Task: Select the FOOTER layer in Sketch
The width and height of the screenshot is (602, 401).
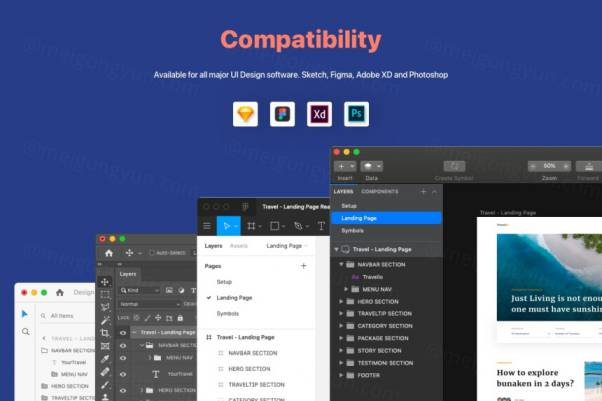Action: click(x=371, y=375)
